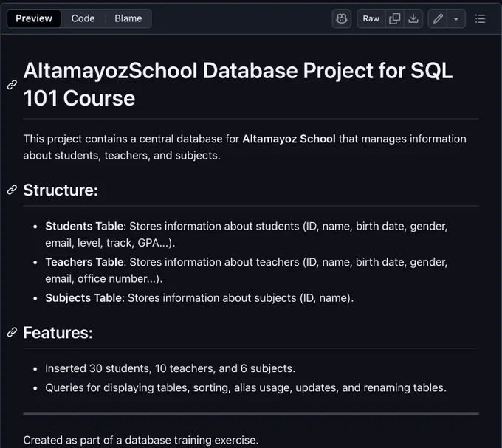The image size is (502, 448).
Task: Click the 'AltamayozSchool Database Project' title
Action: tap(238, 84)
